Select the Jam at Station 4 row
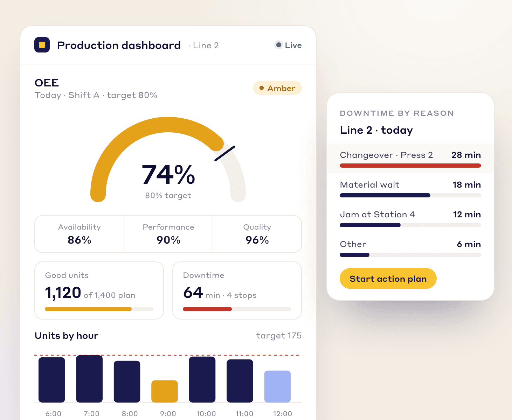 pos(410,218)
